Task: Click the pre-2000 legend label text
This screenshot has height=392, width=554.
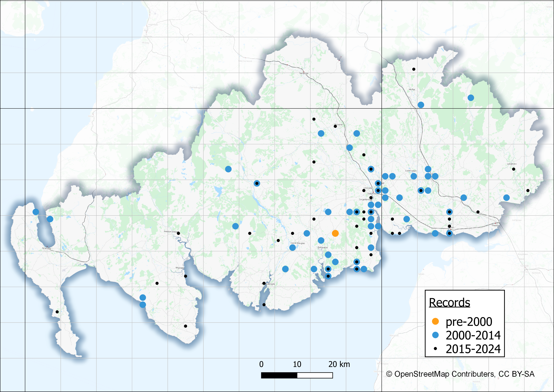Action: (469, 322)
